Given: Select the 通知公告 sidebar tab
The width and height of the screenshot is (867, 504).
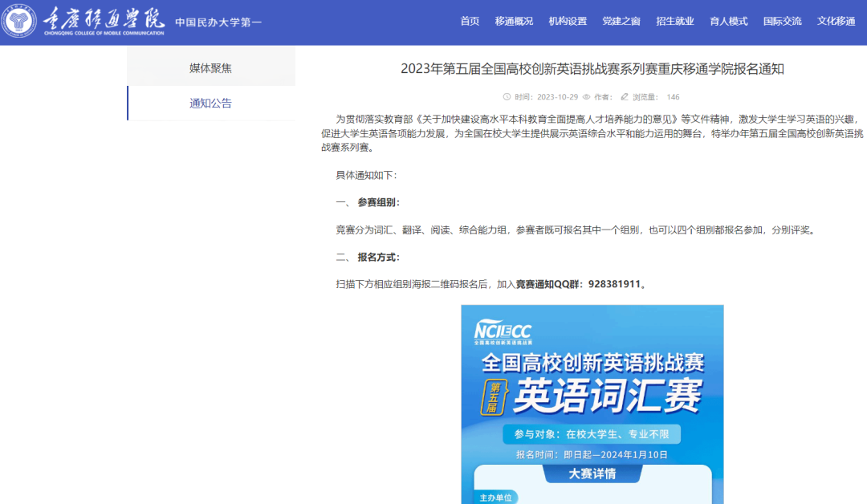Looking at the screenshot, I should tap(210, 103).
